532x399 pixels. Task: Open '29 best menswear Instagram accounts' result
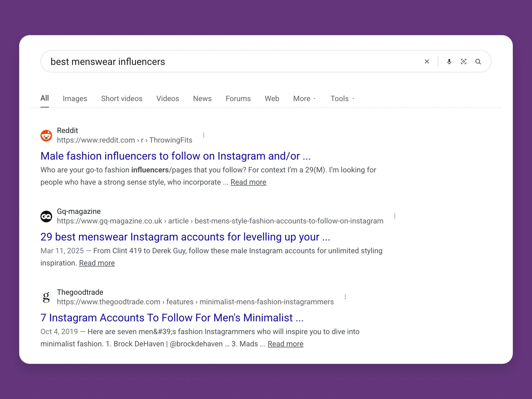click(x=185, y=237)
